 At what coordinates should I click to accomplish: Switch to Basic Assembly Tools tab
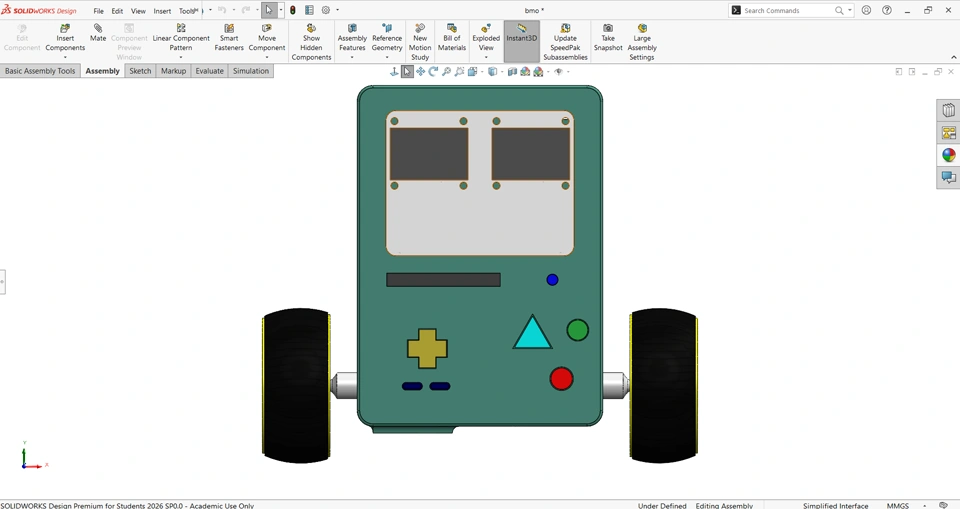(40, 71)
